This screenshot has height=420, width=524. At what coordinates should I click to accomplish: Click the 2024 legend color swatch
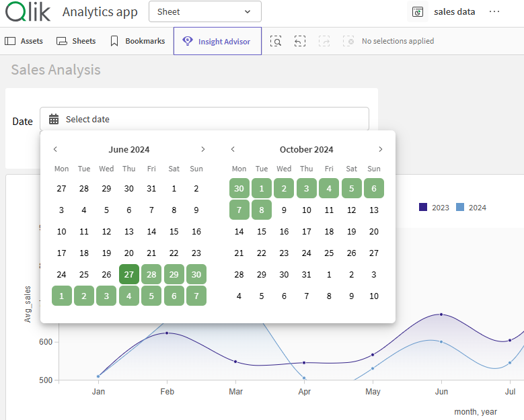pos(460,208)
